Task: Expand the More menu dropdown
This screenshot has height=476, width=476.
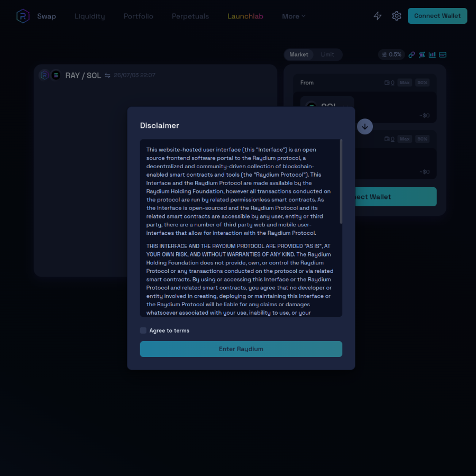Action: [294, 16]
